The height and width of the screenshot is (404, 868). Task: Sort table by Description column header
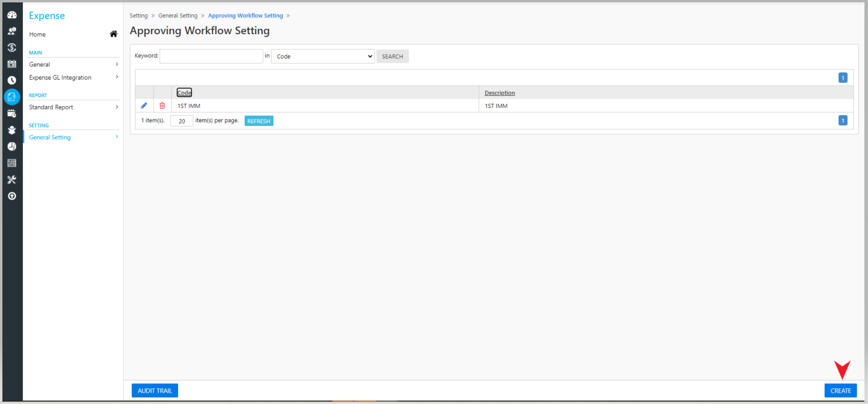500,93
